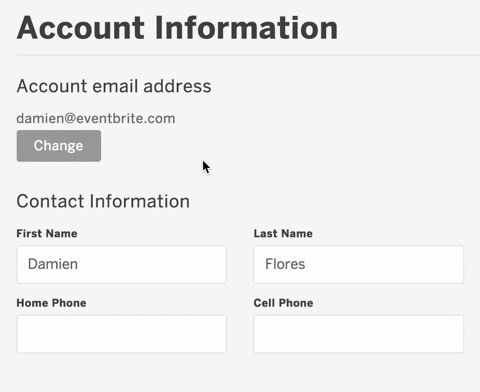
Task: Click the word Information in the large page title
Action: point(247,28)
